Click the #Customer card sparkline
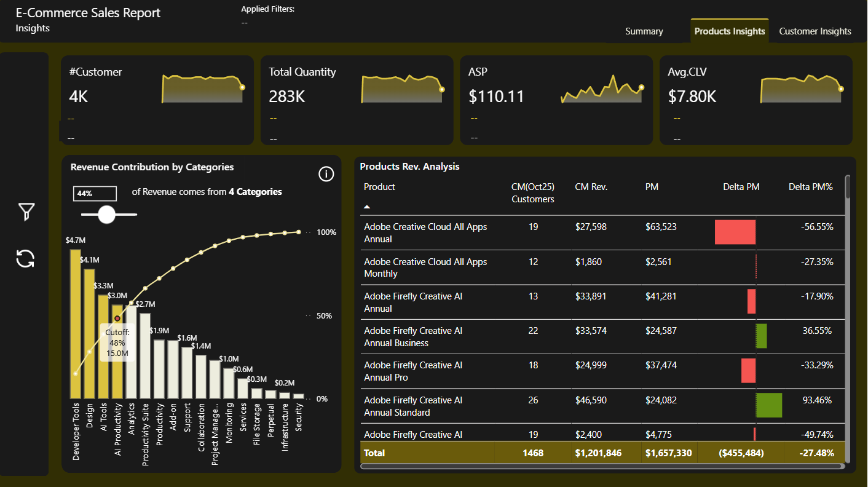 pyautogui.click(x=203, y=89)
